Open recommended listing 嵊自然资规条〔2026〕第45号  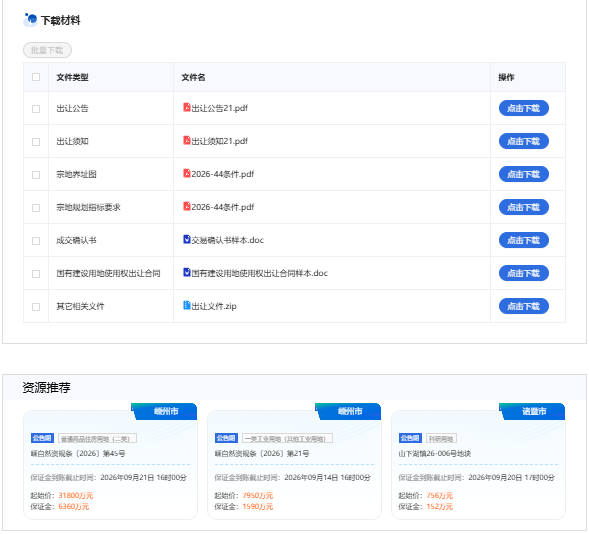78,454
